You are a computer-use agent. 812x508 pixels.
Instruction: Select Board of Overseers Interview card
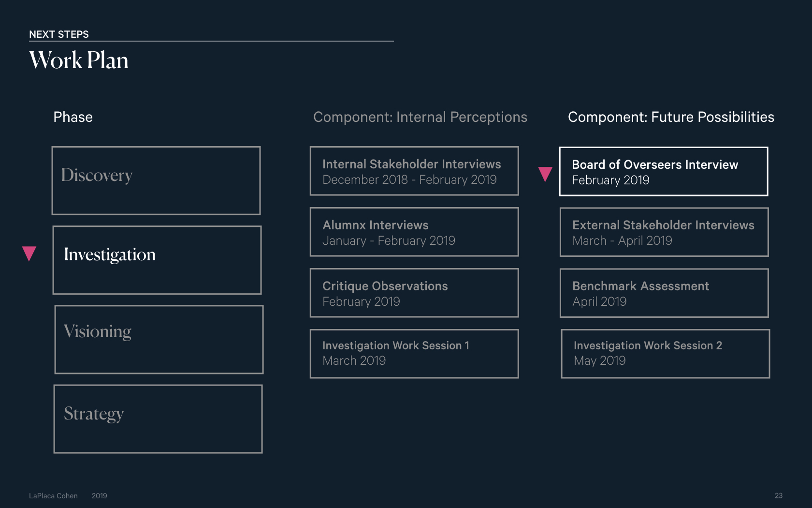(664, 171)
